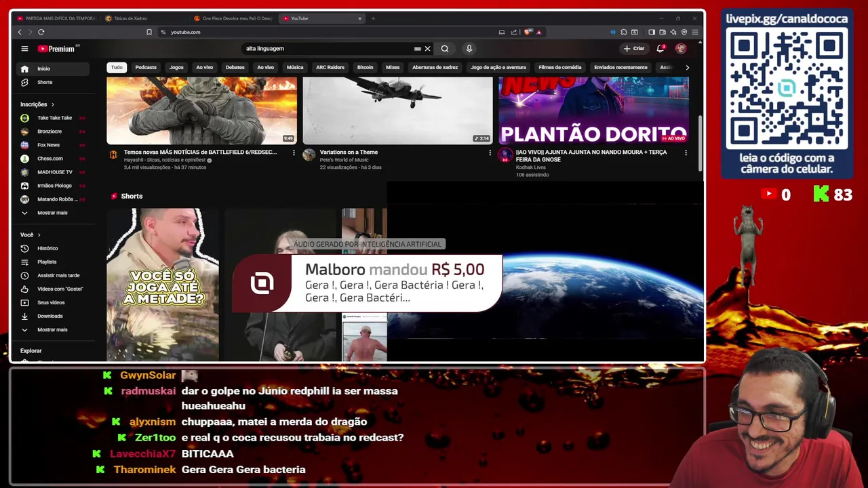
Task: Open the PLANTÃO DORITO live thumbnail
Action: pyautogui.click(x=593, y=110)
